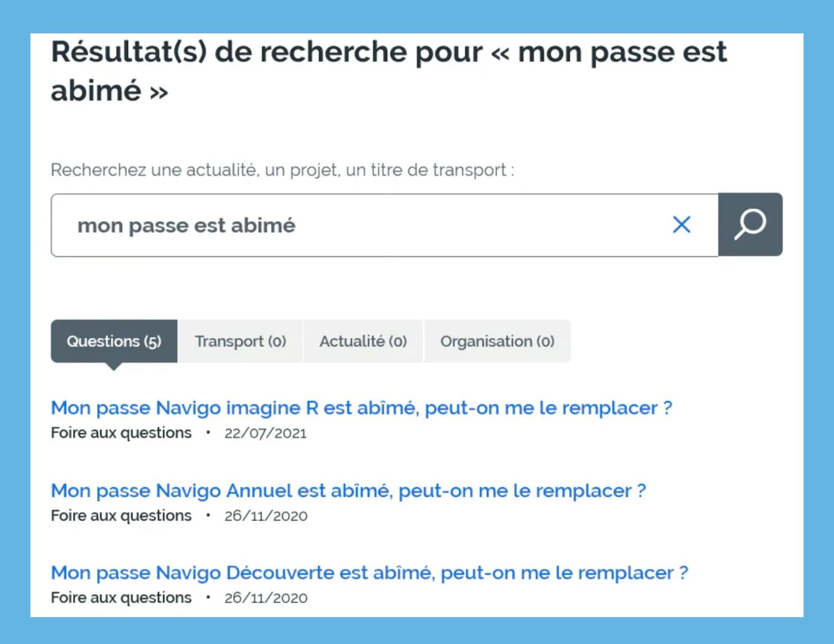834x644 pixels.
Task: Open the Navigo Annuel replacement question
Action: 348,491
